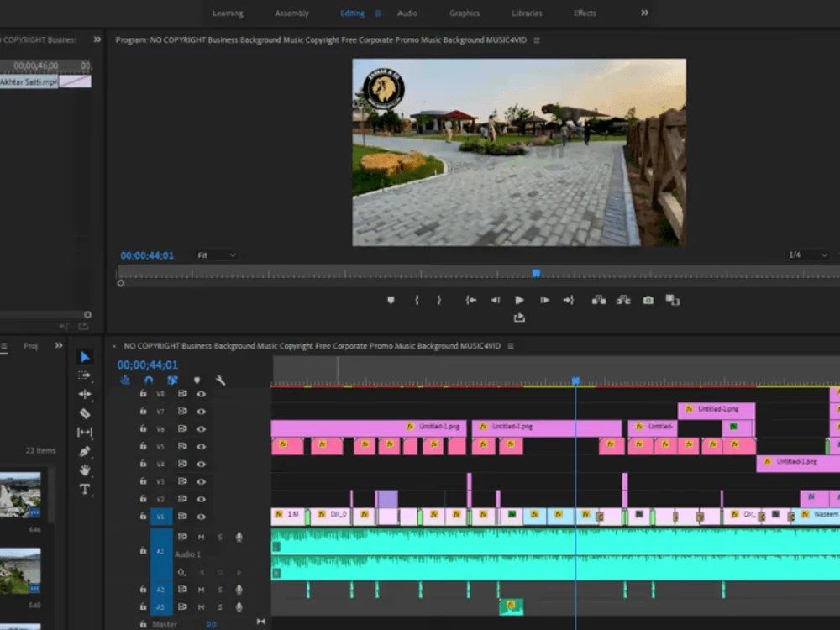
Task: Click Program monitor playhead marker
Action: pos(536,273)
